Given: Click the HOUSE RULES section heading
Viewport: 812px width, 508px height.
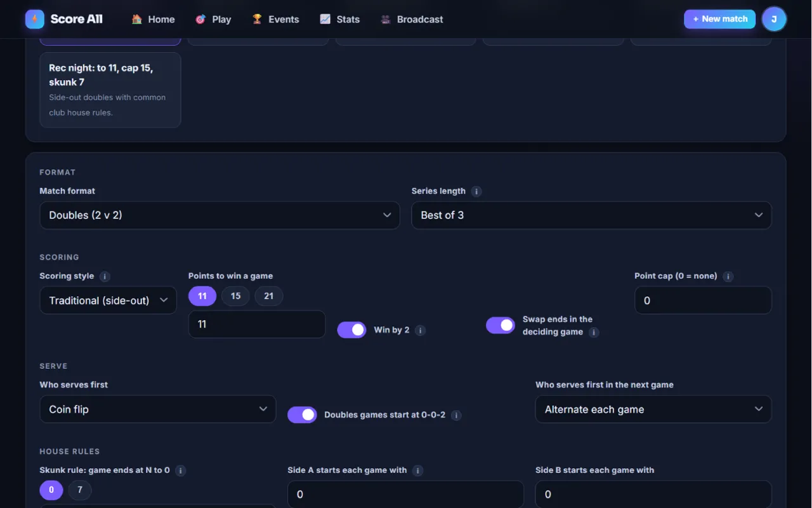Looking at the screenshot, I should (70, 451).
